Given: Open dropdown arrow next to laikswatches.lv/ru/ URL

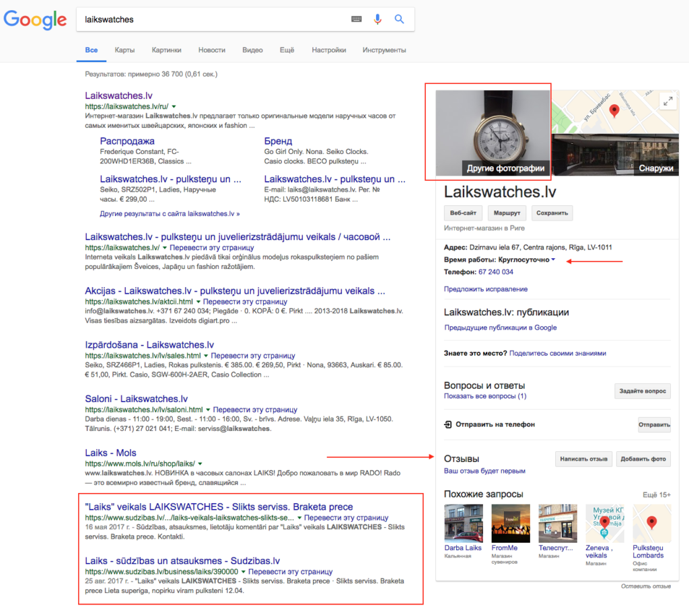Looking at the screenshot, I should (x=174, y=107).
